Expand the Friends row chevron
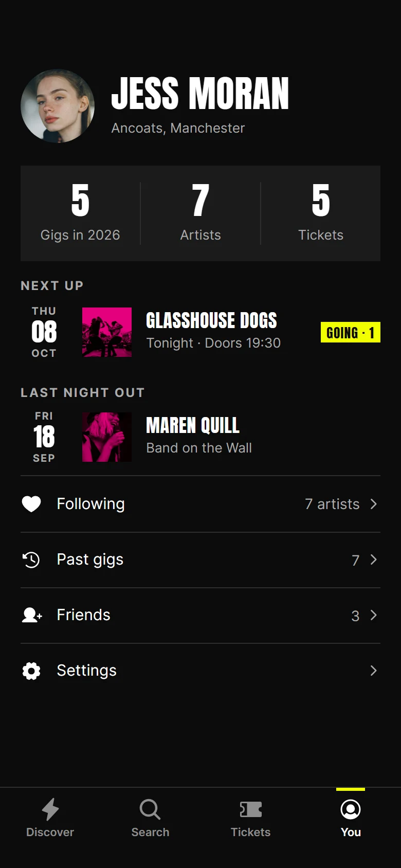The height and width of the screenshot is (868, 401). coord(374,615)
